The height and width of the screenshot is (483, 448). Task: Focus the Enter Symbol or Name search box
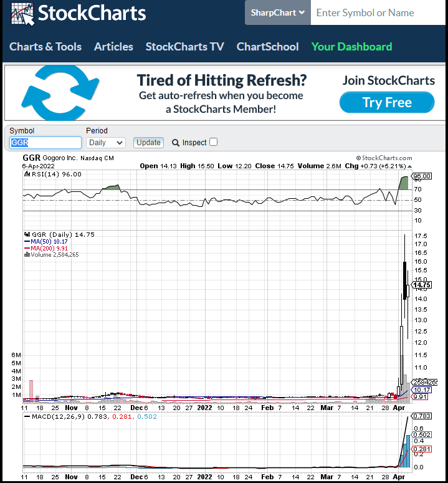378,12
